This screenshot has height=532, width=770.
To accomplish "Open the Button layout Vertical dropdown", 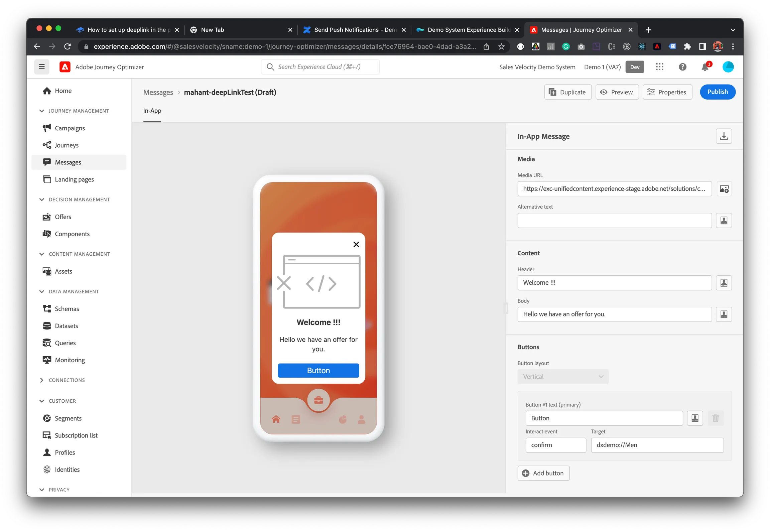I will click(x=563, y=377).
